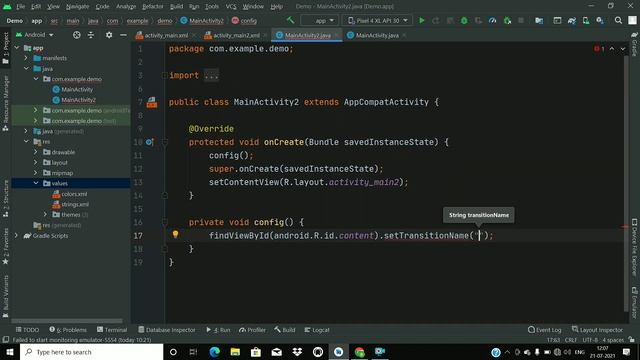Open the File Explorer taskbar icon

pyautogui.click(x=235, y=352)
